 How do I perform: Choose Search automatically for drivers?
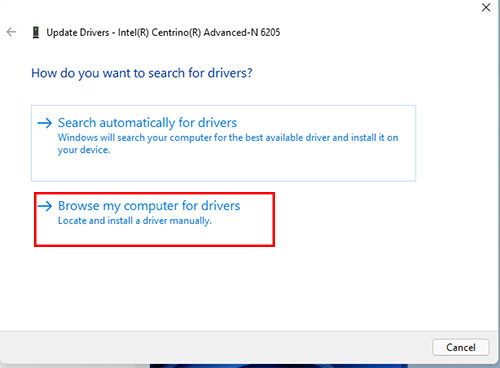pos(223,143)
